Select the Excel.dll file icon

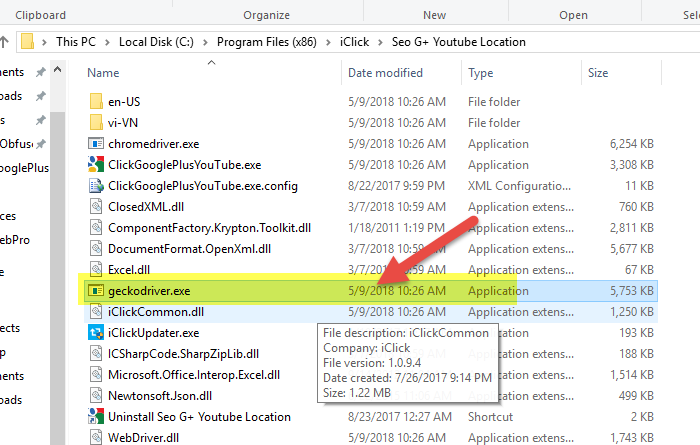coord(96,269)
